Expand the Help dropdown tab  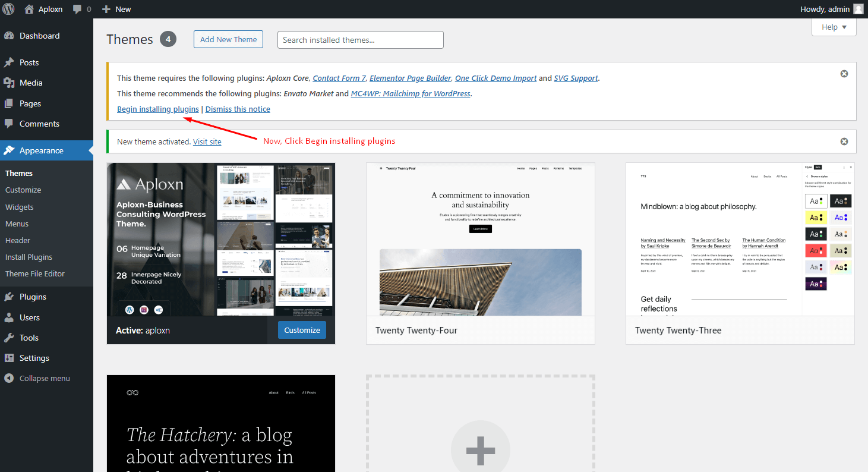point(834,27)
